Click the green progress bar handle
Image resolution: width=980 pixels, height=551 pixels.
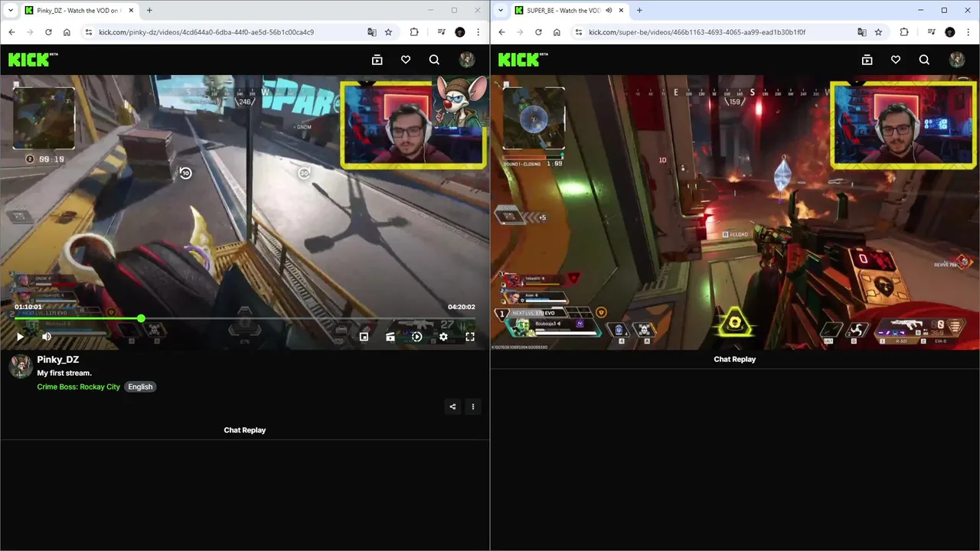tap(141, 318)
